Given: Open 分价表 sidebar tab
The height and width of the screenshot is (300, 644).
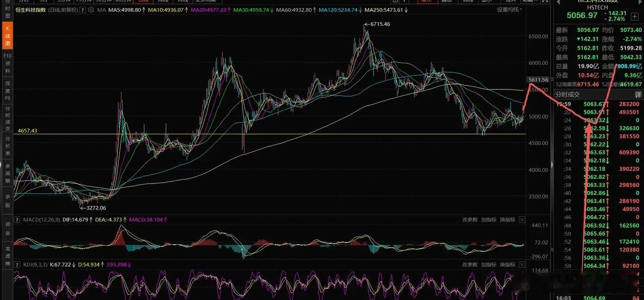Looking at the screenshot, I should (x=7, y=145).
